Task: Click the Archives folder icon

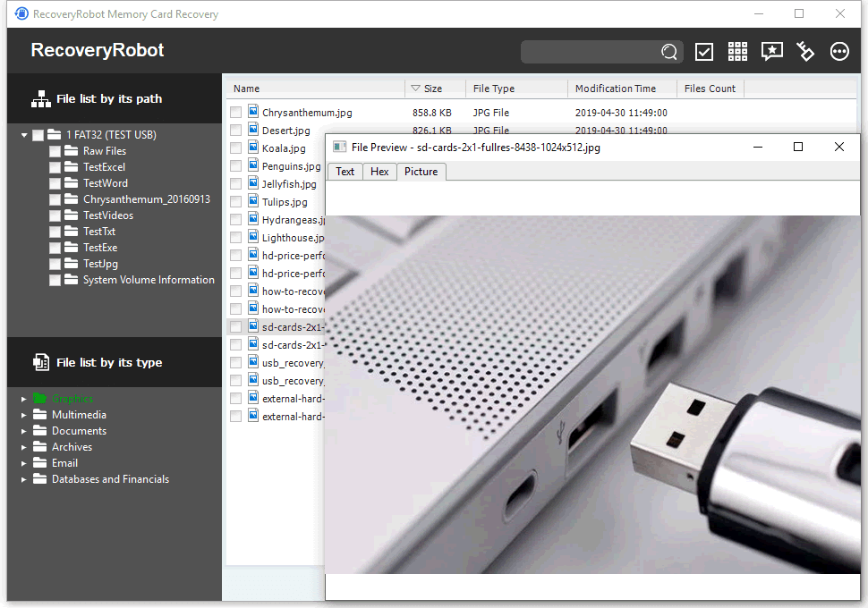Action: click(39, 446)
